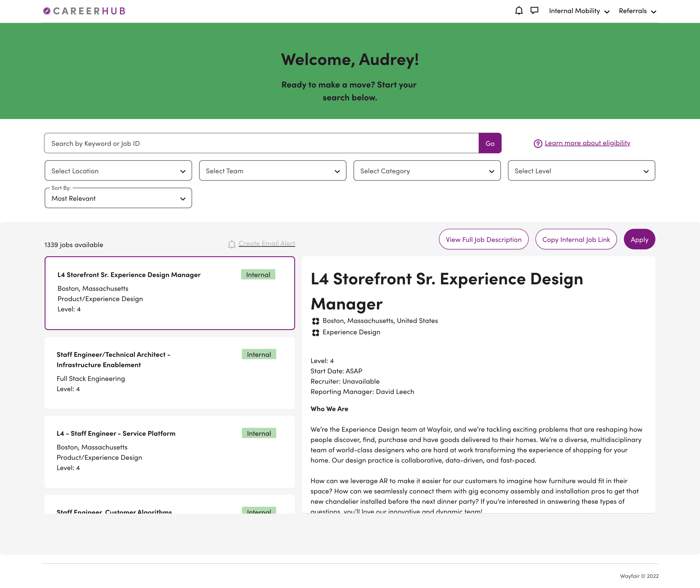
Task: Open the Select Category dropdown
Action: 427,171
